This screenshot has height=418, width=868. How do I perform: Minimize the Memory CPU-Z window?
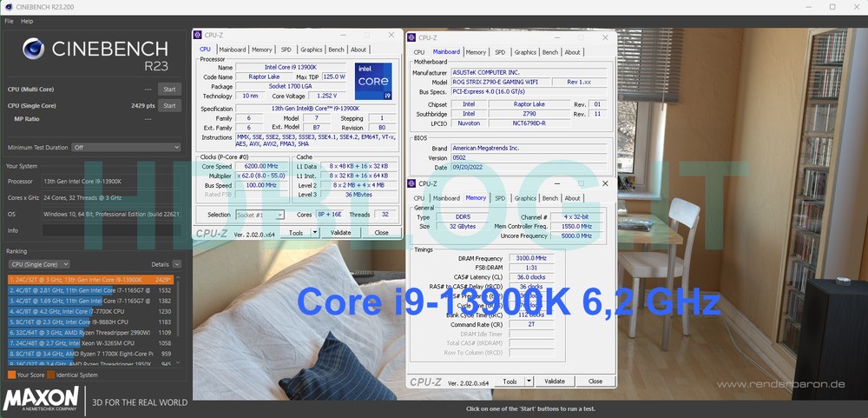556,183
